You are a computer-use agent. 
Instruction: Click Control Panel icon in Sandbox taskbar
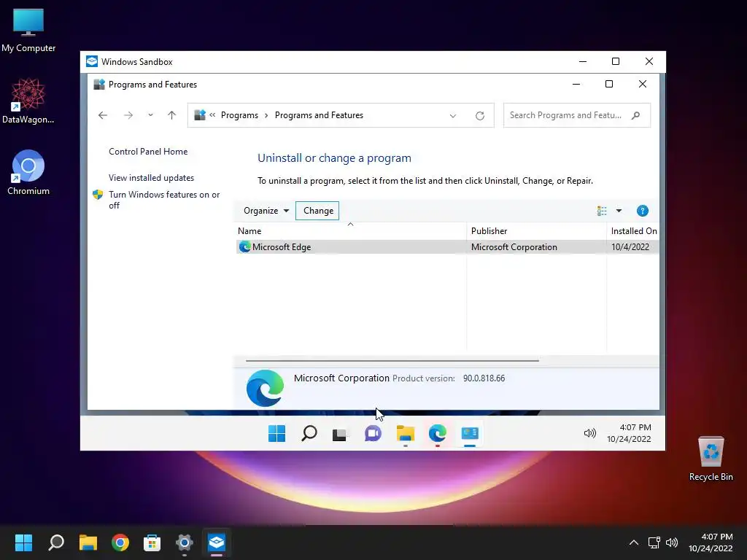470,433
